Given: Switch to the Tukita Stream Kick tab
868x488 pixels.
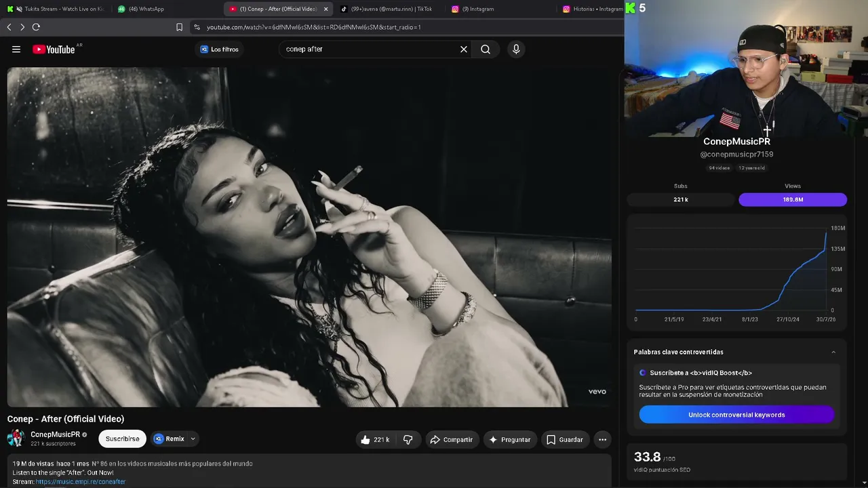Looking at the screenshot, I should coord(56,9).
